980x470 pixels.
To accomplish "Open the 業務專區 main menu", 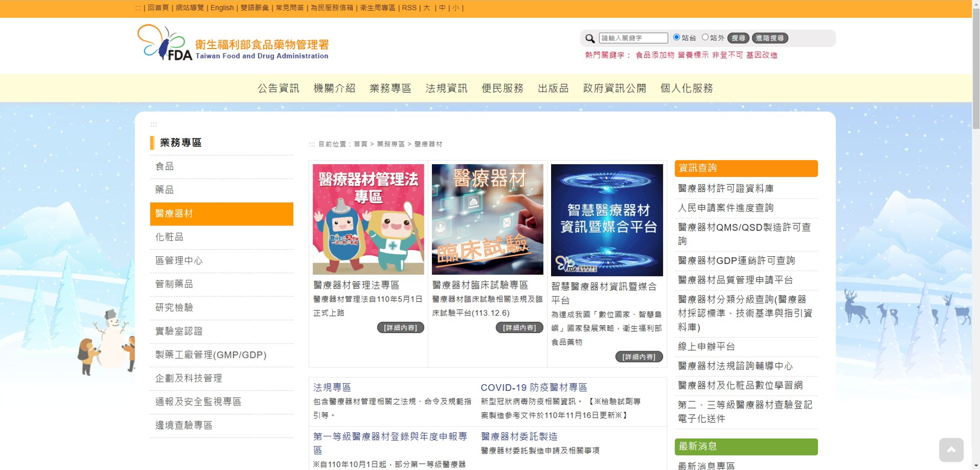I will (391, 89).
